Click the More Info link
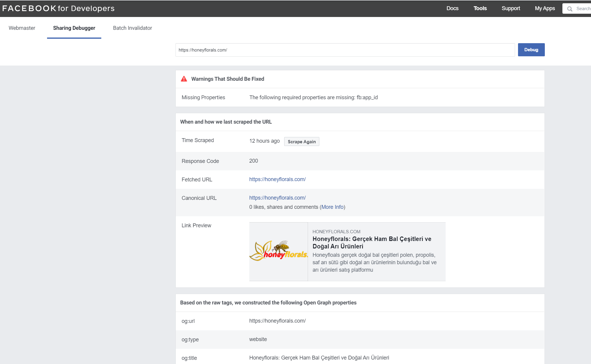This screenshot has width=591, height=364. coord(332,207)
